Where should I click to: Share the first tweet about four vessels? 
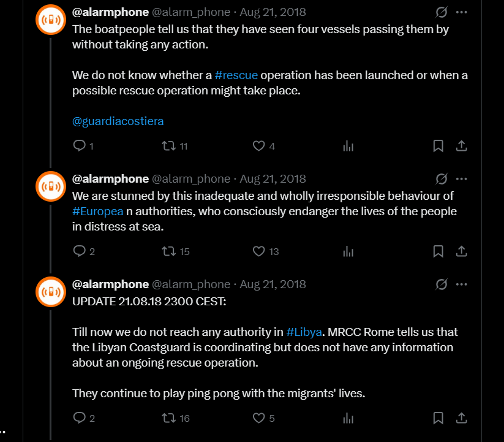pos(462,146)
